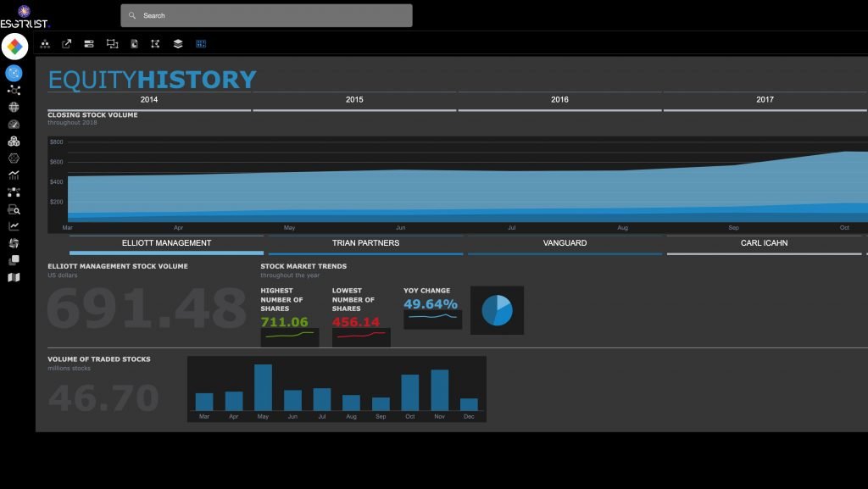
Task: Click the 711.06 highest shares value
Action: [284, 321]
